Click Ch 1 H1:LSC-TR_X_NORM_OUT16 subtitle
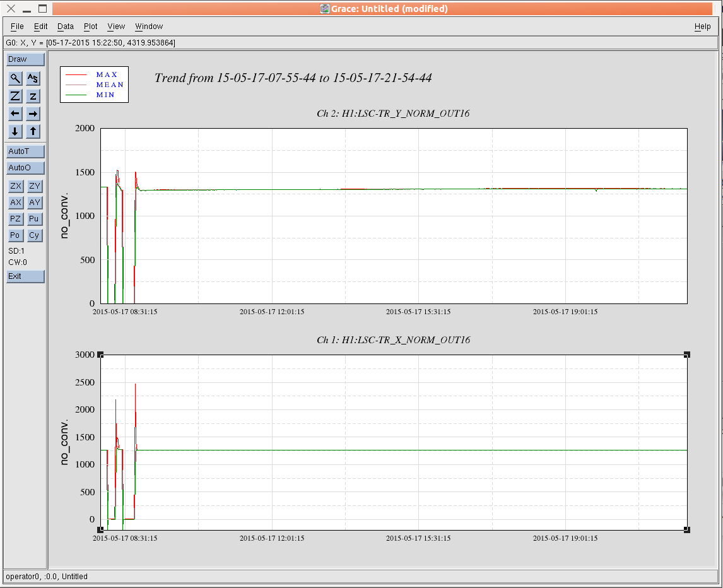This screenshot has height=588, width=723. 393,340
